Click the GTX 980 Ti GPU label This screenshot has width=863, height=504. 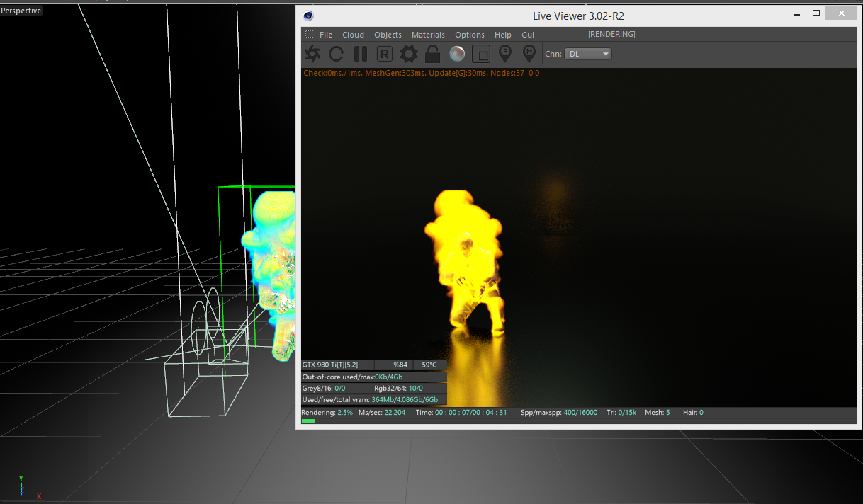click(x=330, y=365)
